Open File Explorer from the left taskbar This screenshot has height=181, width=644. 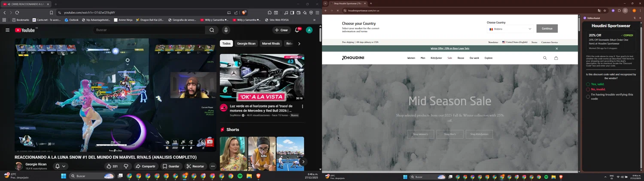249,176
